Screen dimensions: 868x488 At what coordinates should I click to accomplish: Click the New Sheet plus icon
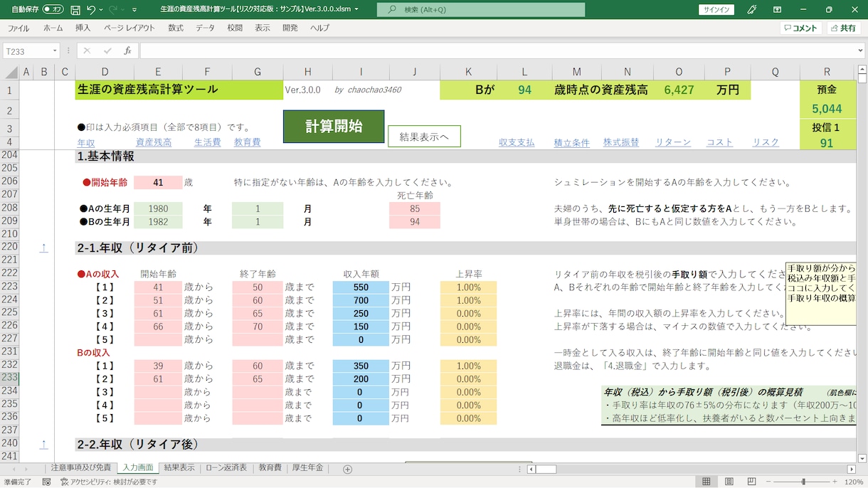coord(348,469)
